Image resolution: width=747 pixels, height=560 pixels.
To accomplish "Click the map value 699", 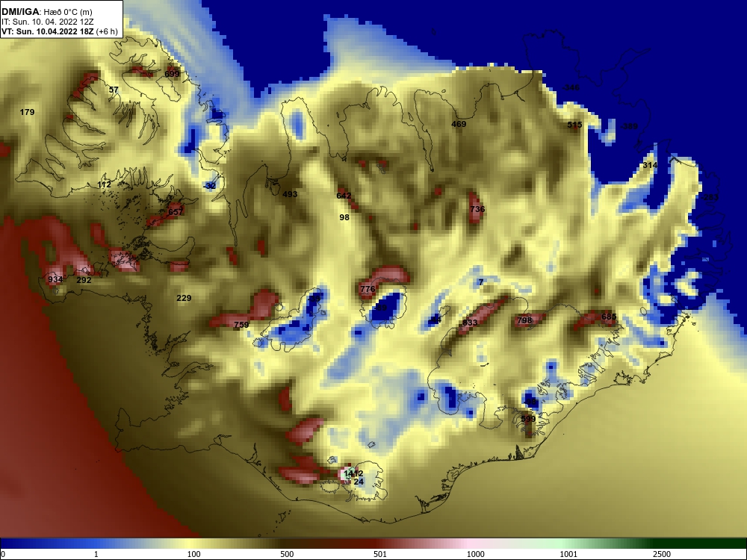I will (172, 74).
